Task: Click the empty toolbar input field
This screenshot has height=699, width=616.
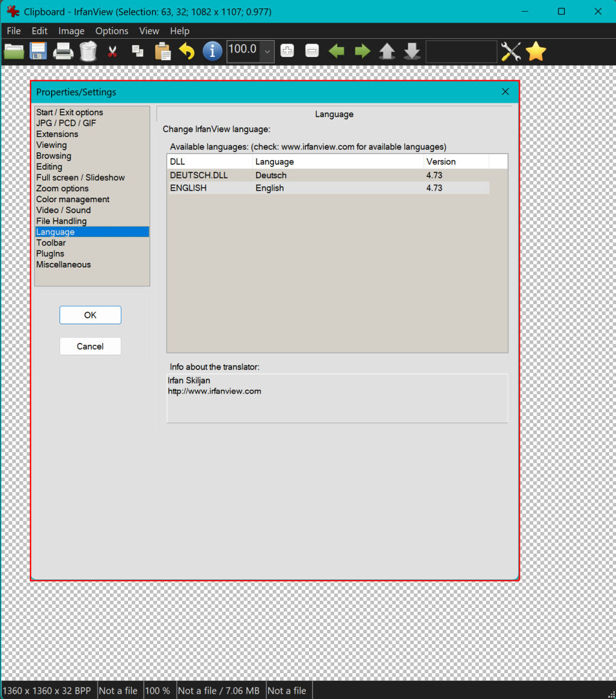Action: click(x=461, y=52)
